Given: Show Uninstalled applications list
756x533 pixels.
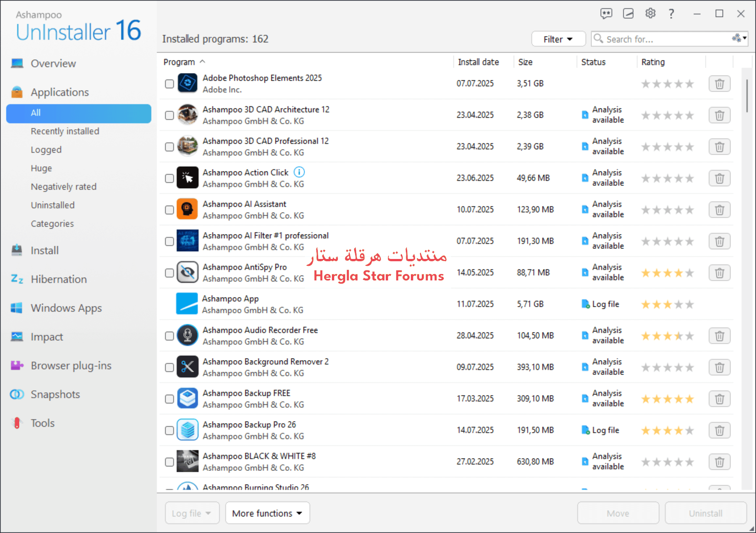Looking at the screenshot, I should pyautogui.click(x=52, y=205).
